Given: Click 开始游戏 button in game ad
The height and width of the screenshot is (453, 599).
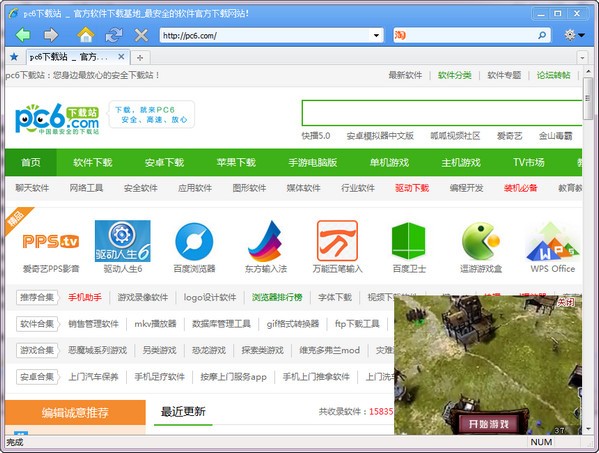Looking at the screenshot, I should (489, 424).
